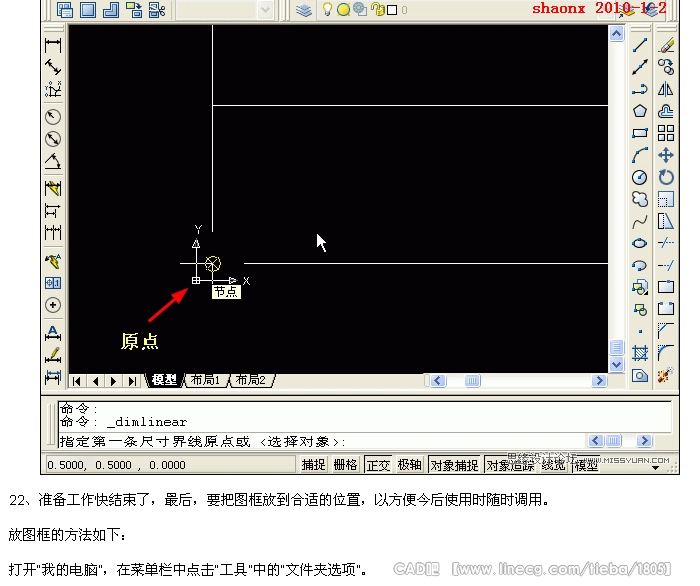Toggle the layer on/off lightbulb icon

[x=327, y=9]
